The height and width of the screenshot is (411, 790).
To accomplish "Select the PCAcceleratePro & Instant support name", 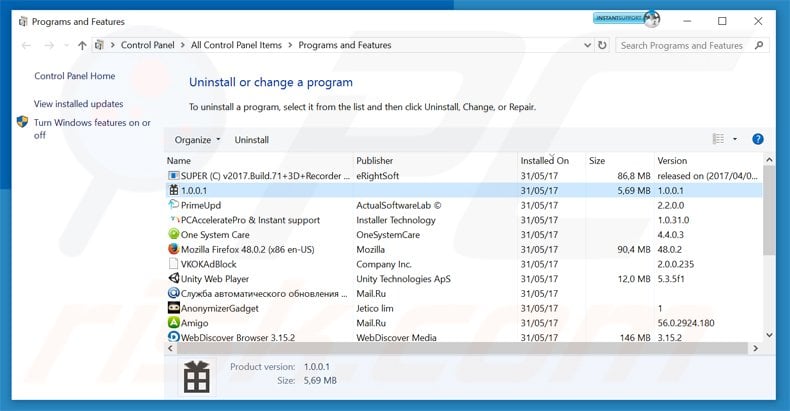I will 250,220.
